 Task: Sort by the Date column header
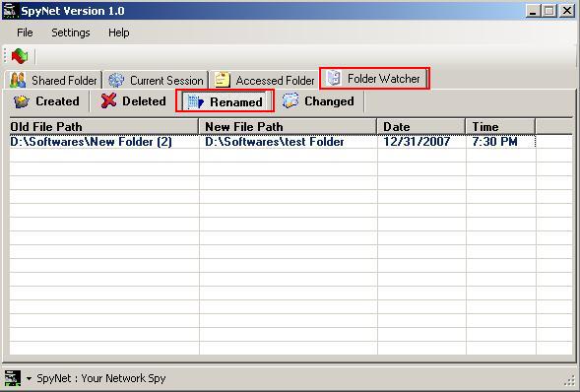tap(420, 127)
